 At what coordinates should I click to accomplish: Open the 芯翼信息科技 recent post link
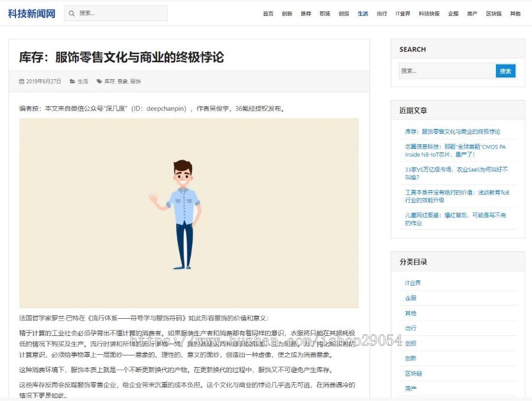click(455, 151)
